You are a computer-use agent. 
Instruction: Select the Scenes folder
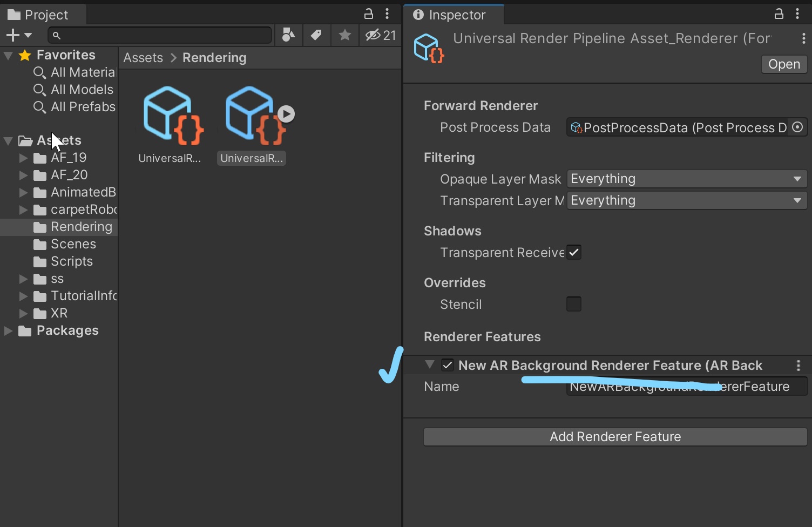pyautogui.click(x=64, y=244)
